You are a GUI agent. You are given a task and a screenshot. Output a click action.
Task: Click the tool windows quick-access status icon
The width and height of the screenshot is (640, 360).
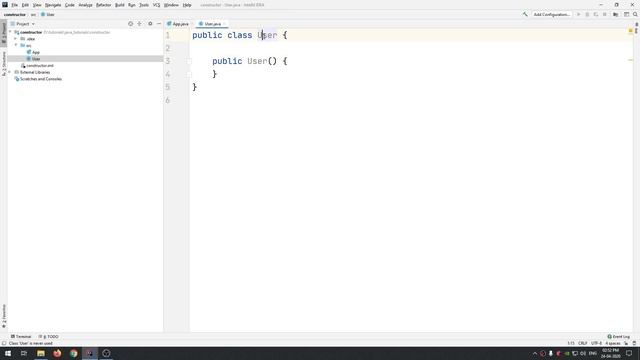pyautogui.click(x=4, y=343)
